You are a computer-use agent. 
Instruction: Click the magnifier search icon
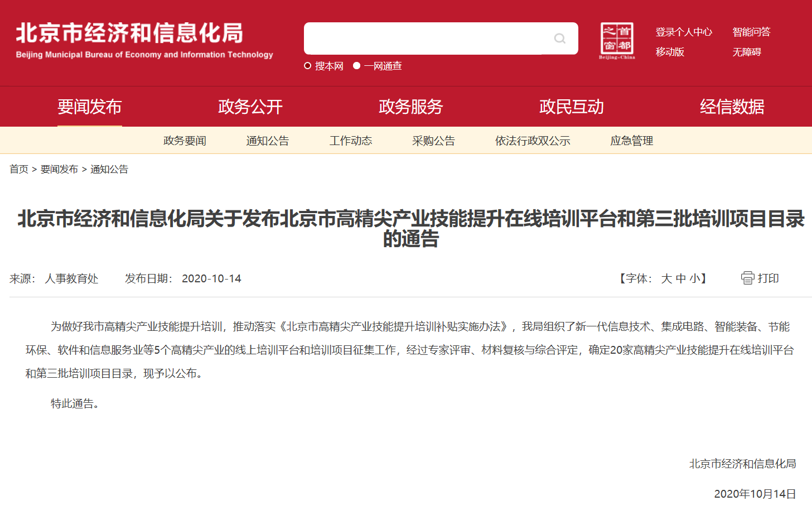tap(559, 38)
